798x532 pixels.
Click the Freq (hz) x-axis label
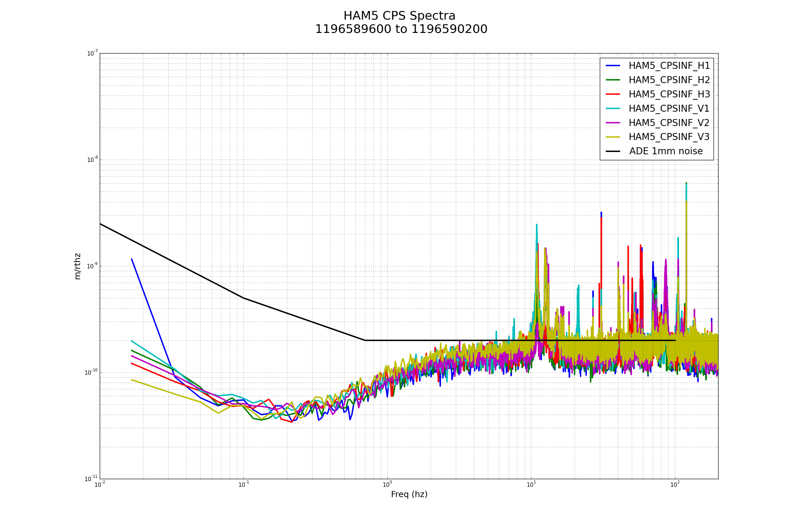pos(409,494)
